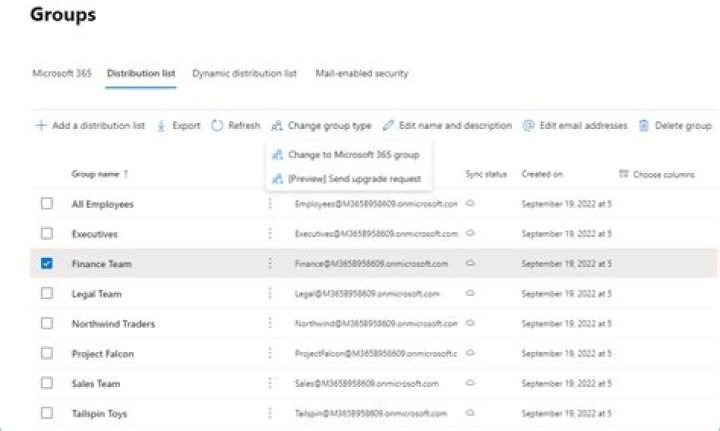Click the Edit email addresses label
Image resolution: width=720 pixels, height=431 pixels.
(x=584, y=125)
